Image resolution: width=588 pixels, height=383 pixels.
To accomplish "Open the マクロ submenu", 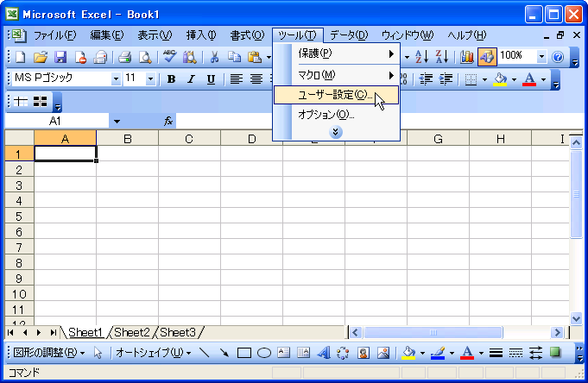I will 336,75.
